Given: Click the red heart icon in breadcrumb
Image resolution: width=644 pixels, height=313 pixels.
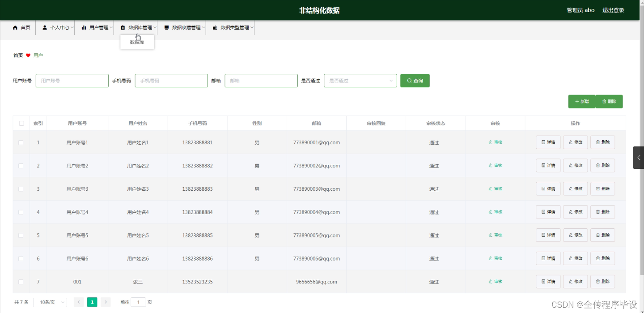Looking at the screenshot, I should [28, 55].
